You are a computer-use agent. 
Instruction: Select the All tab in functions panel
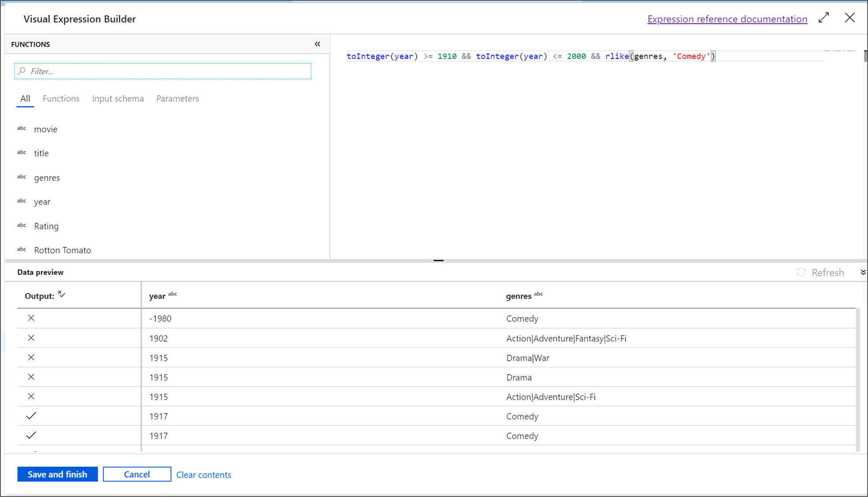click(25, 98)
